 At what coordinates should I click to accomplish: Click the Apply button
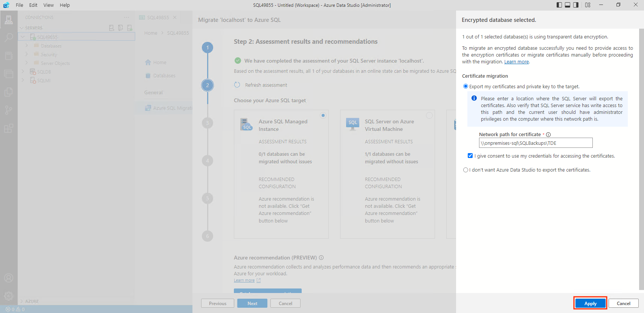590,303
